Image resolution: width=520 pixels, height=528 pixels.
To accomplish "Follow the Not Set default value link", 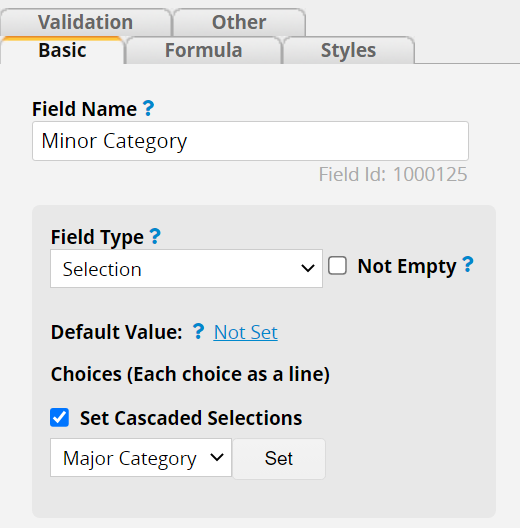I will (x=246, y=332).
